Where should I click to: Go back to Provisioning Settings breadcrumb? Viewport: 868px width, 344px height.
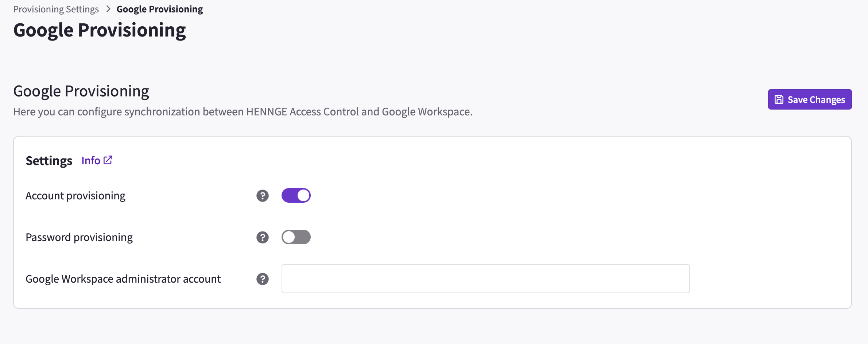click(56, 9)
